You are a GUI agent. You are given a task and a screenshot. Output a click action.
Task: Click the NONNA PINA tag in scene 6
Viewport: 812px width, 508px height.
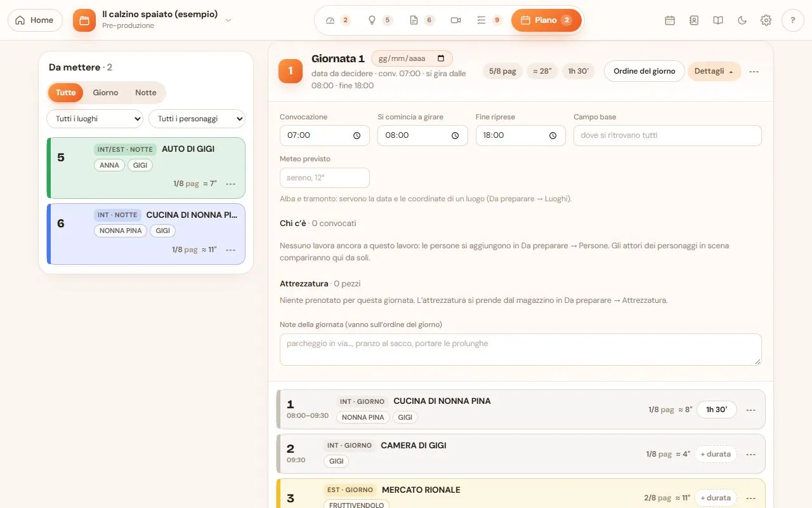(121, 231)
